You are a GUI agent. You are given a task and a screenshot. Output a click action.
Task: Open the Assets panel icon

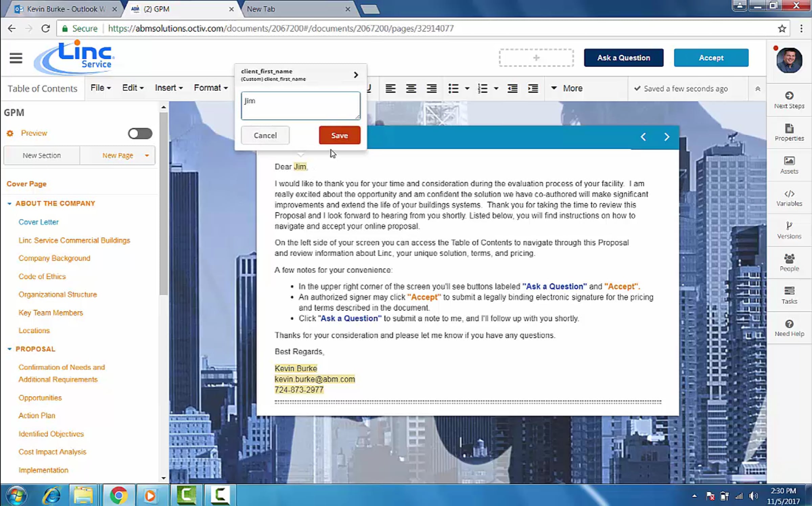click(x=789, y=161)
